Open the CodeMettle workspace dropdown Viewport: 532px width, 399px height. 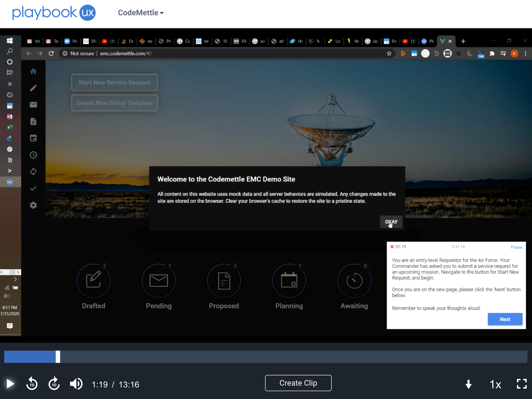(141, 12)
